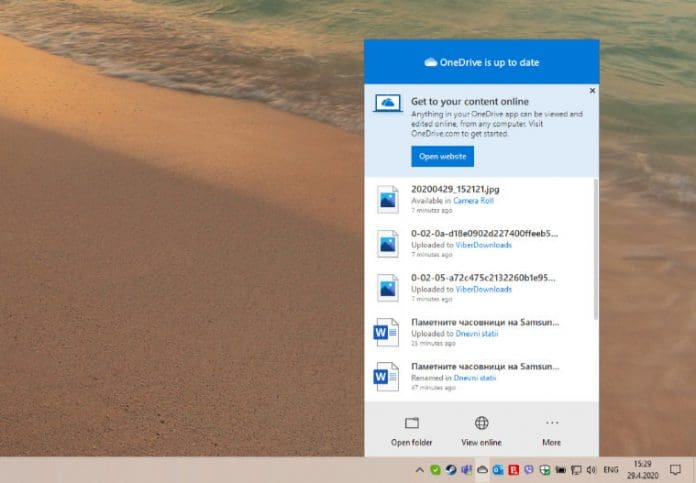Click the View online globe button

tap(482, 430)
